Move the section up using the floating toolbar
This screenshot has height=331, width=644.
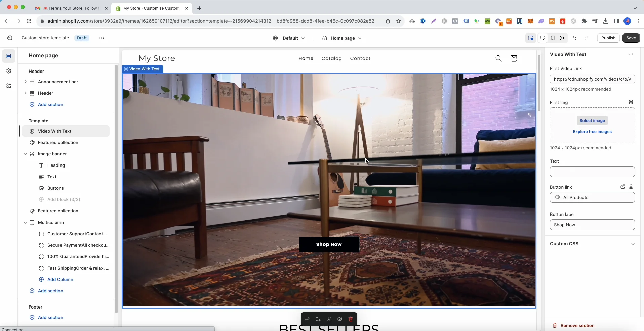pyautogui.click(x=307, y=319)
